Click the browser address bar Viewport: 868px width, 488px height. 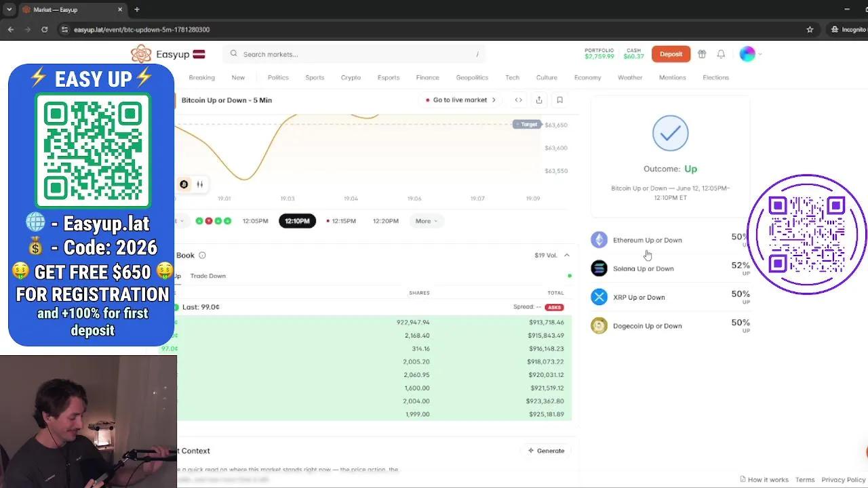point(434,30)
